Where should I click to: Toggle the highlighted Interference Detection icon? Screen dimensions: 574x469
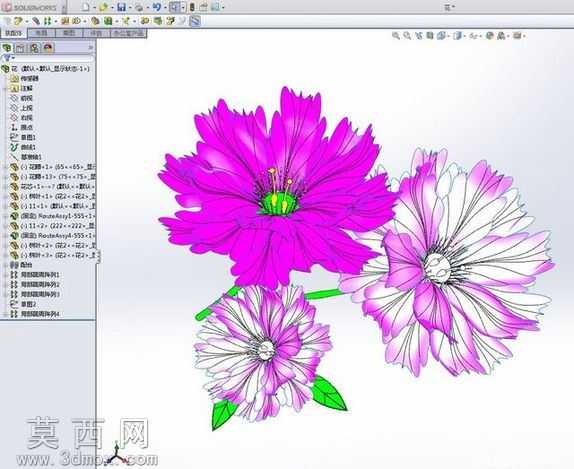pyautogui.click(x=195, y=21)
